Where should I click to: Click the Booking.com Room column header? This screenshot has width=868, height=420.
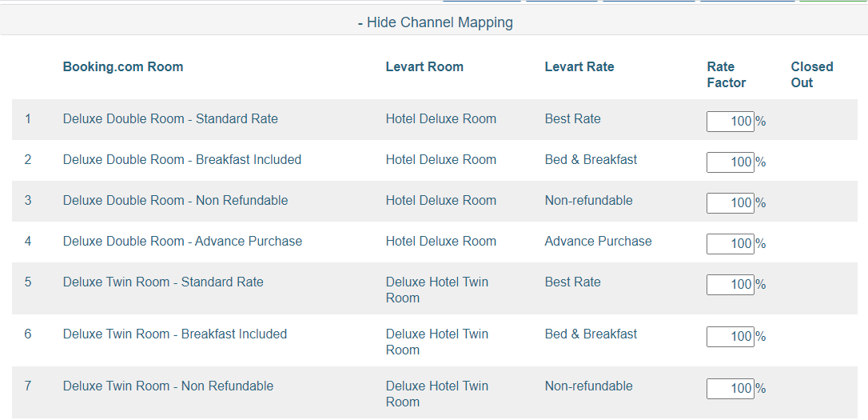[x=123, y=67]
